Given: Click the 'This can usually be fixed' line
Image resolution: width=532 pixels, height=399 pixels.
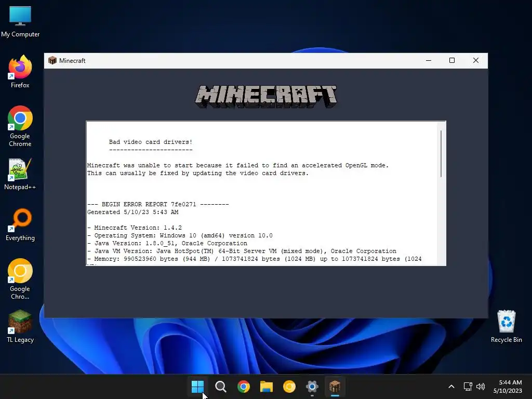Looking at the screenshot, I should click(x=198, y=173).
